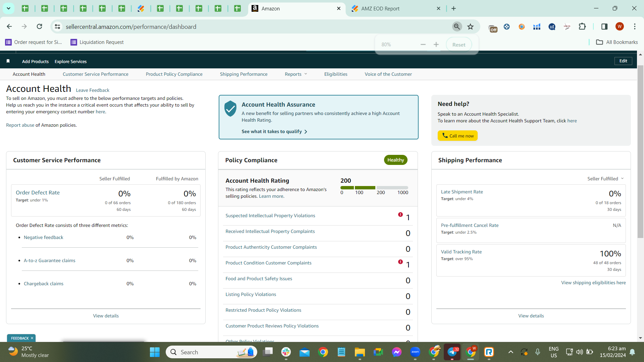Open the tab search dropdown arrow
The image size is (644, 362).
pos(8,8)
